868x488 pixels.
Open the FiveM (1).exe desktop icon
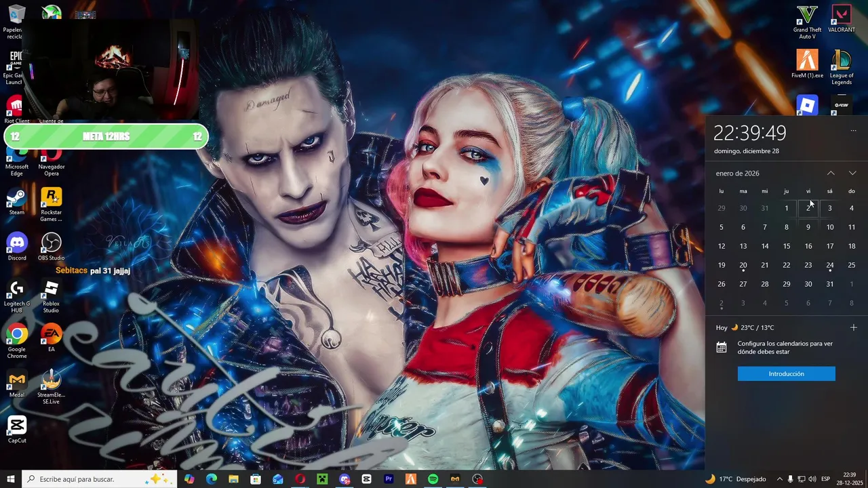[807, 64]
